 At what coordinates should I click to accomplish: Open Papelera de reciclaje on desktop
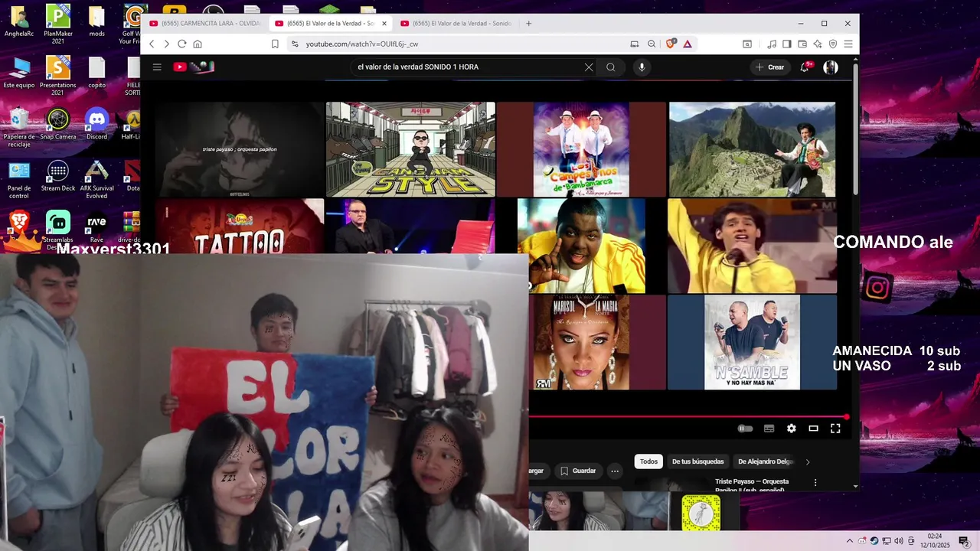pyautogui.click(x=19, y=128)
